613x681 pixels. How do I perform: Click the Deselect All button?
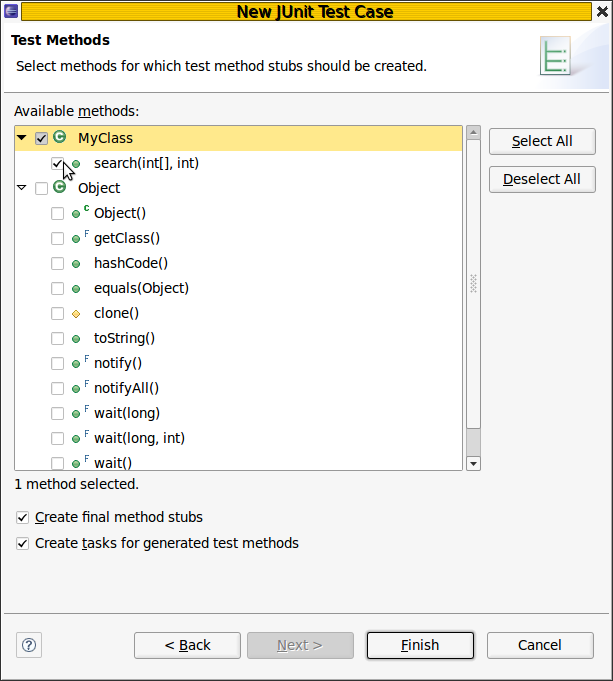[x=542, y=179]
